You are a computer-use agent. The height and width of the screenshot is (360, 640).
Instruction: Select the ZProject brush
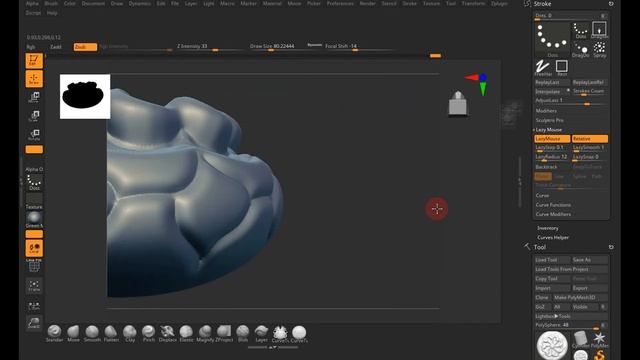click(x=224, y=333)
